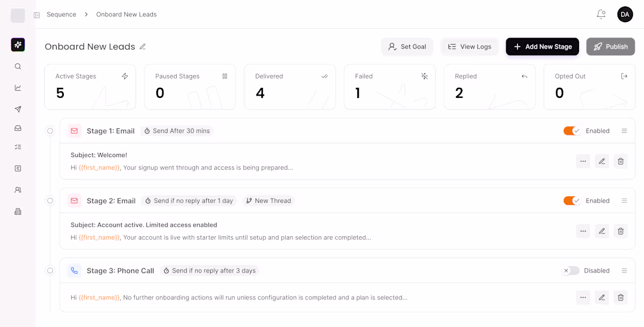Open the Stage 3 more options ellipsis
This screenshot has height=327, width=644.
pos(583,298)
